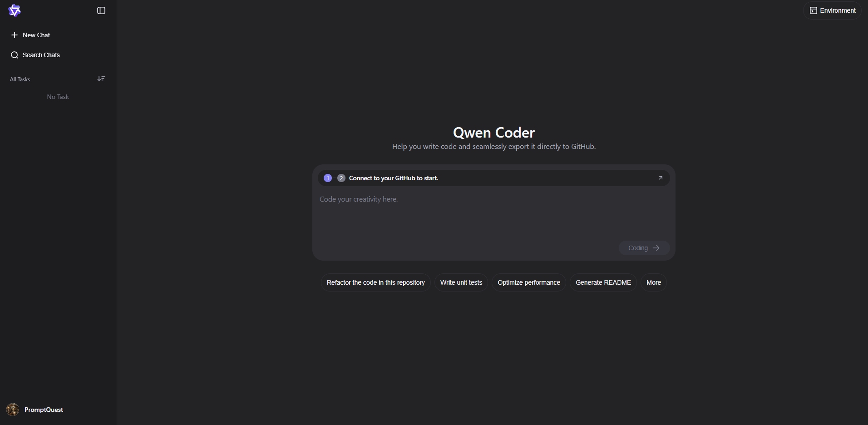The height and width of the screenshot is (425, 868).
Task: Select the 'Generate README' suggestion
Action: pos(603,282)
